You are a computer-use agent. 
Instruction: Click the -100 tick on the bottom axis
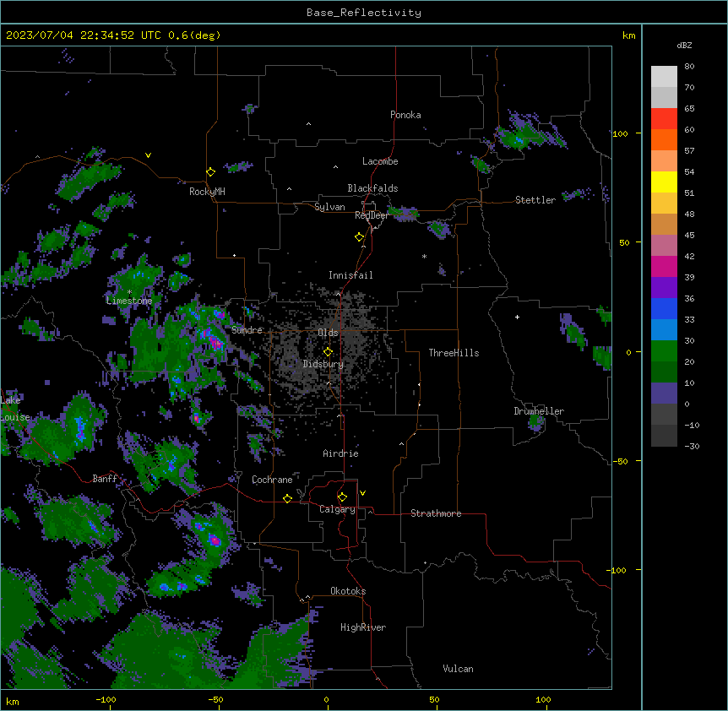(x=106, y=699)
